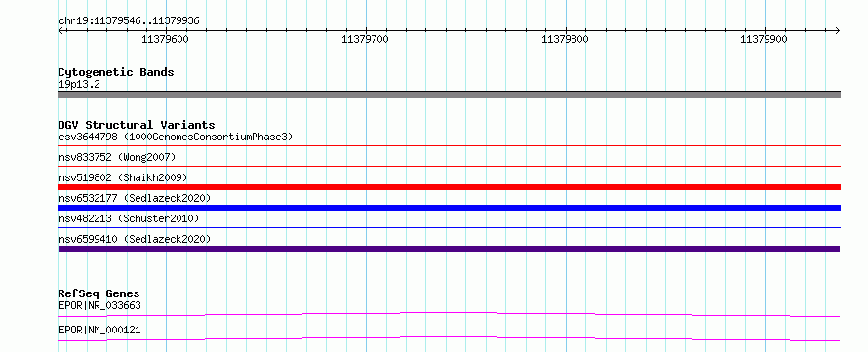Click the chr19:11379546..11379936 coordinate label
Screen dimensions: 868x352
click(129, 21)
